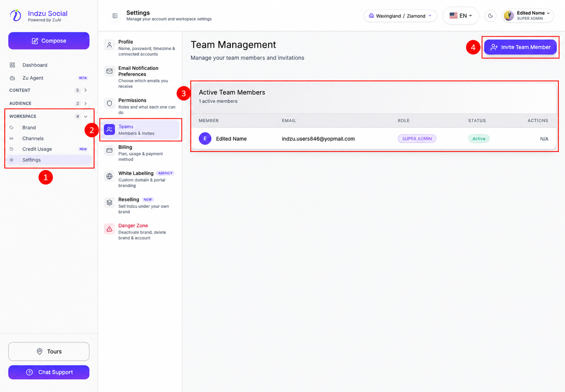Click the Teams people icon
This screenshot has width=565, height=392.
(x=109, y=130)
